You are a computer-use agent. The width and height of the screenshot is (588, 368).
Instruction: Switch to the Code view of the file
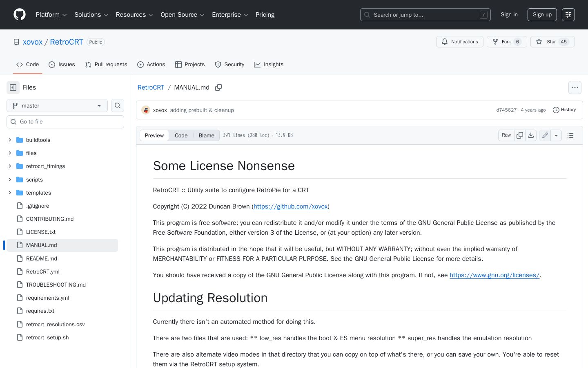point(181,135)
